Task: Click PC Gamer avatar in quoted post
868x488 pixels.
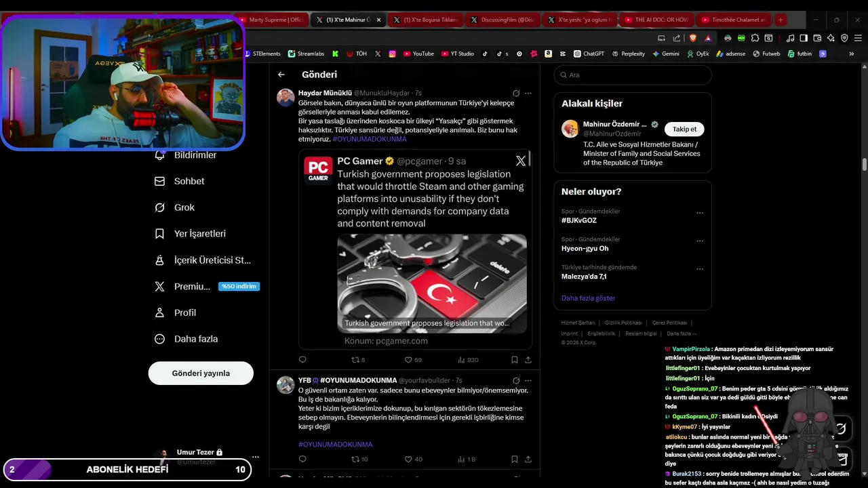Action: click(x=318, y=171)
